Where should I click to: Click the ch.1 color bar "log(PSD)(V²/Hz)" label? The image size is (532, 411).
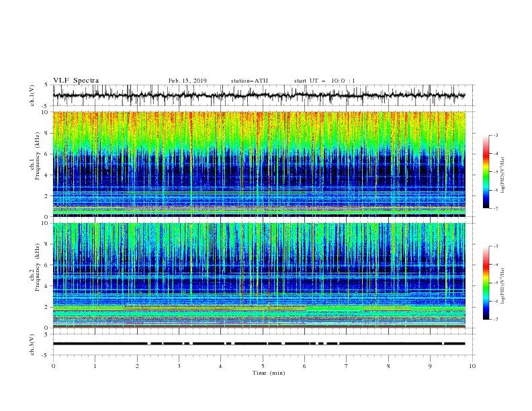click(x=503, y=175)
